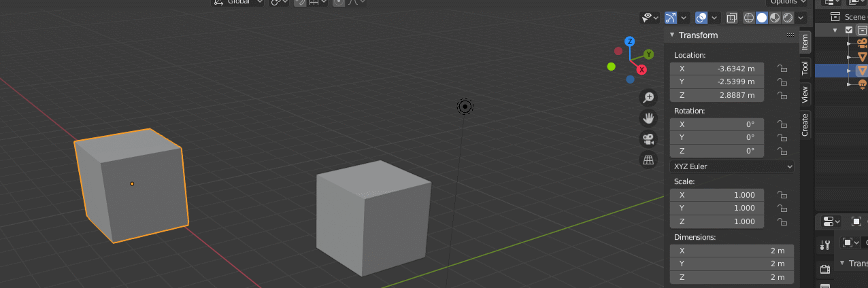
Task: Click the zoom magnifier viewport button
Action: [x=649, y=98]
